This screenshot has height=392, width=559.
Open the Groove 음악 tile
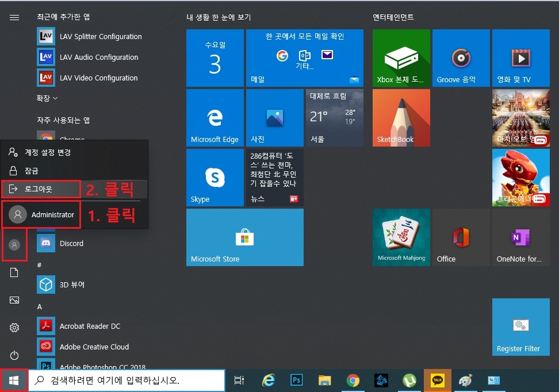click(x=461, y=57)
